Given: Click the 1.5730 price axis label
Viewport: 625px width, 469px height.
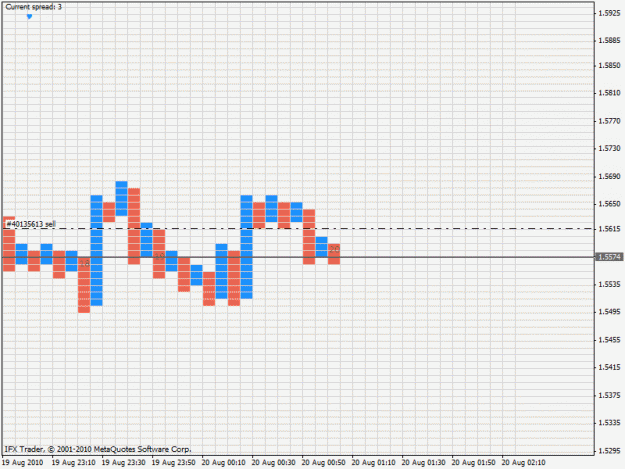Looking at the screenshot, I should click(x=609, y=148).
